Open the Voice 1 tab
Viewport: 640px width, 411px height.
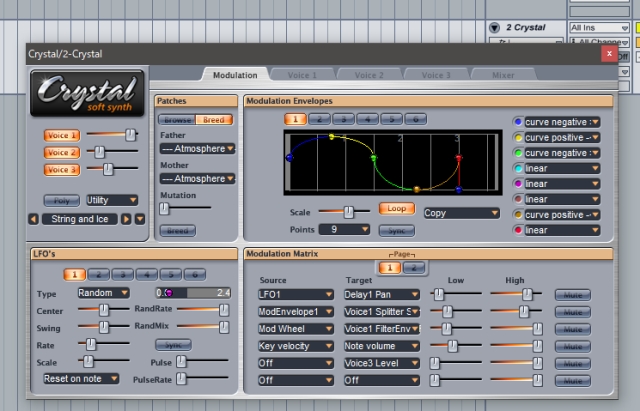click(303, 75)
